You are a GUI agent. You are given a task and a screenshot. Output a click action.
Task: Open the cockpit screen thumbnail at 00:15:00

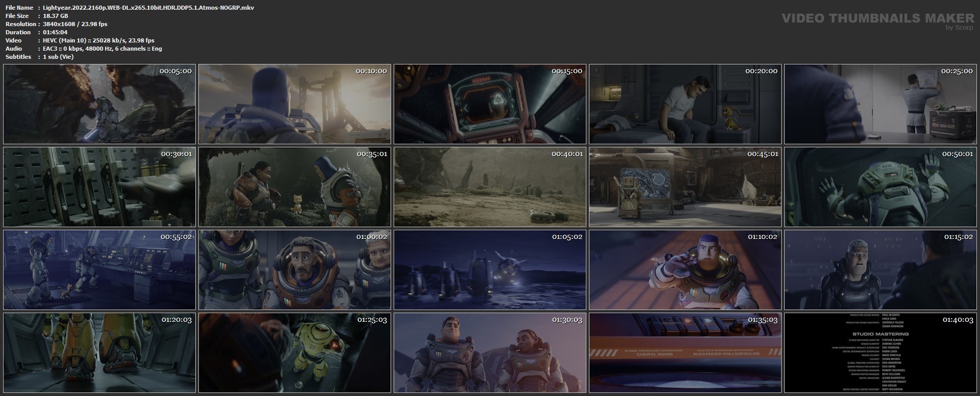tap(490, 104)
